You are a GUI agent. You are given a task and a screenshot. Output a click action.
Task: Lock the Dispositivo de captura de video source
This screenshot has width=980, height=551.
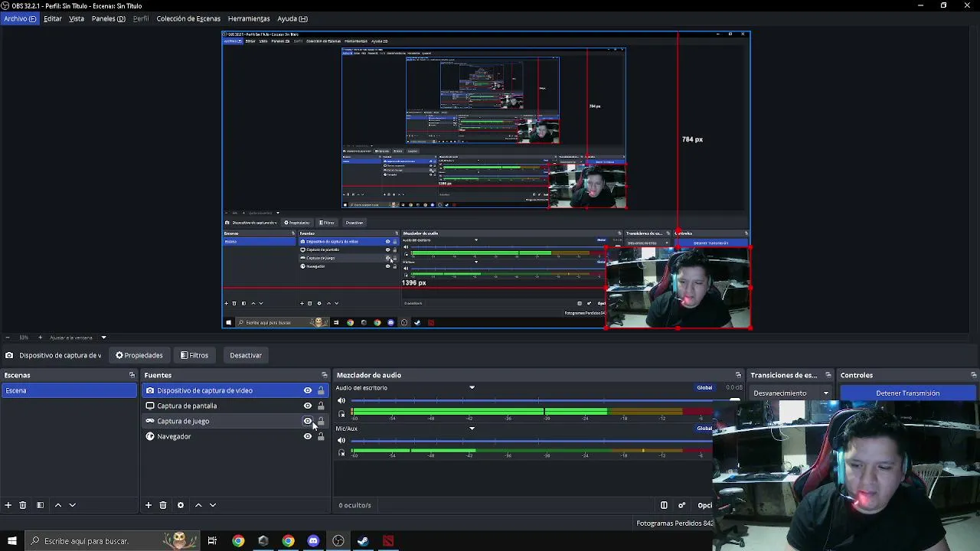pos(321,390)
